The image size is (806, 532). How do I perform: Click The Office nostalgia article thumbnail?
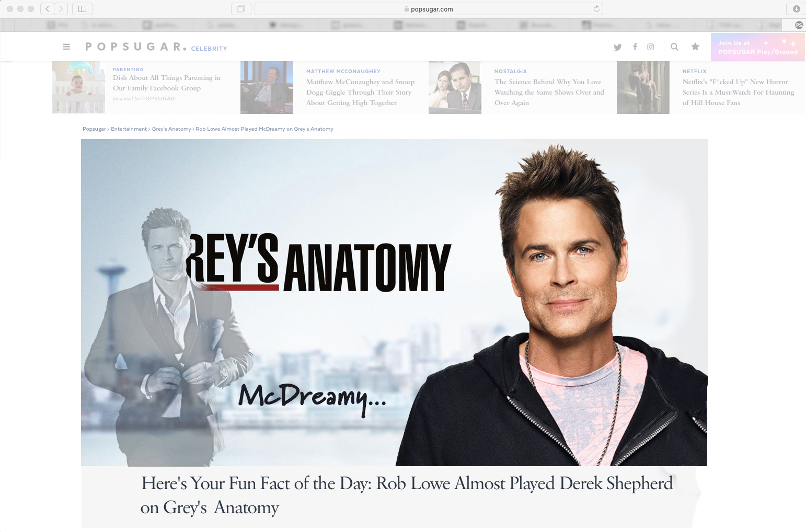455,87
